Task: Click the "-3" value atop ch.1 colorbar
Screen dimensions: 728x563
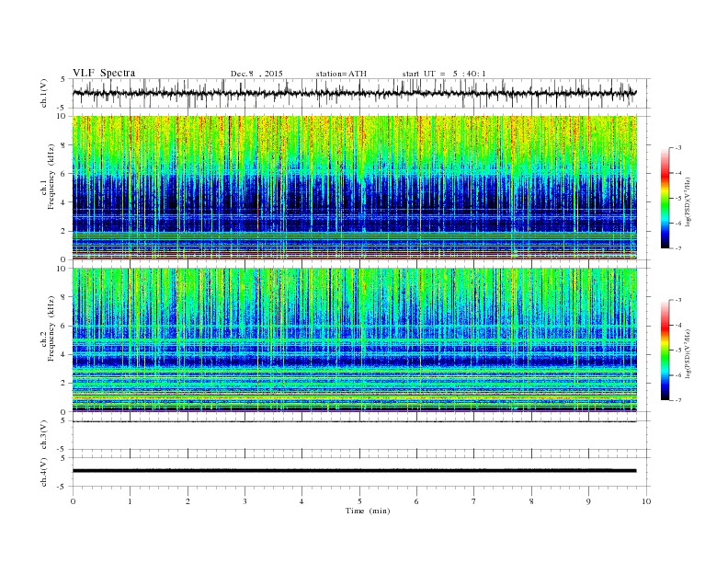Action: [677, 148]
